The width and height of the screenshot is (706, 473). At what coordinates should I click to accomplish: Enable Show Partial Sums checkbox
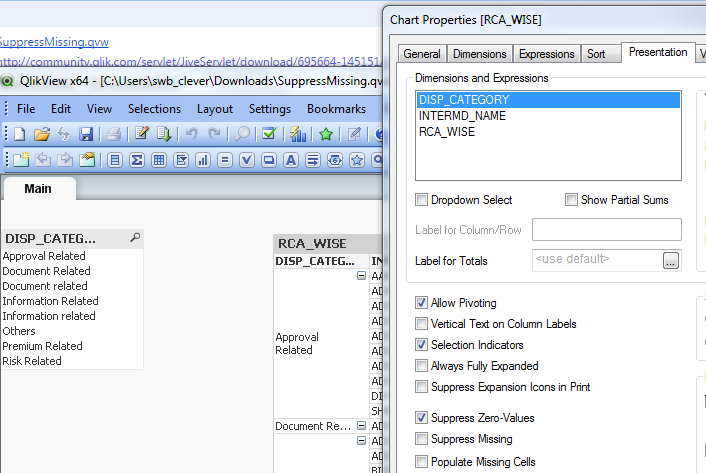tap(571, 199)
